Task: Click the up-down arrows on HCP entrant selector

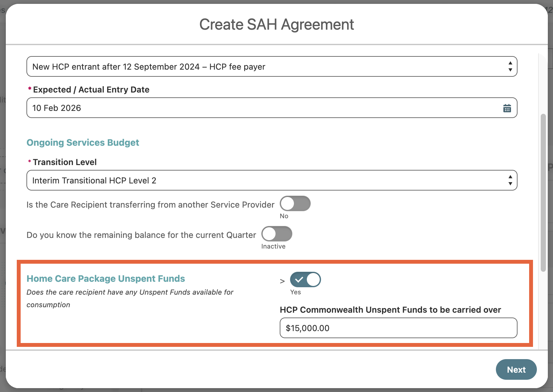Action: point(510,67)
